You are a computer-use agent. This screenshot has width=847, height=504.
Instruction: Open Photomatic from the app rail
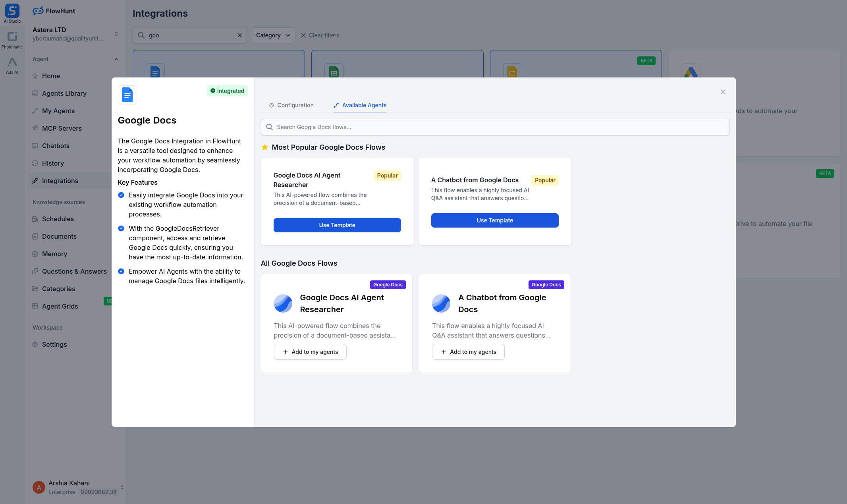click(12, 39)
